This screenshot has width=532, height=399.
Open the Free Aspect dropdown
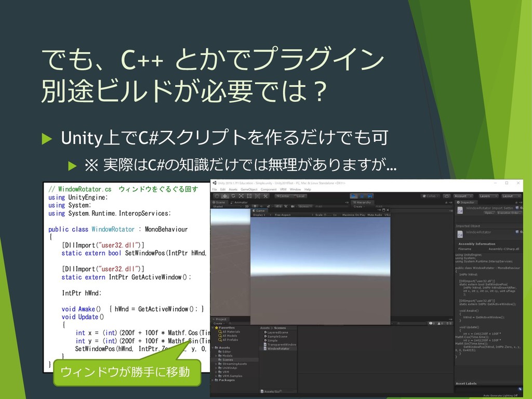pyautogui.click(x=293, y=215)
